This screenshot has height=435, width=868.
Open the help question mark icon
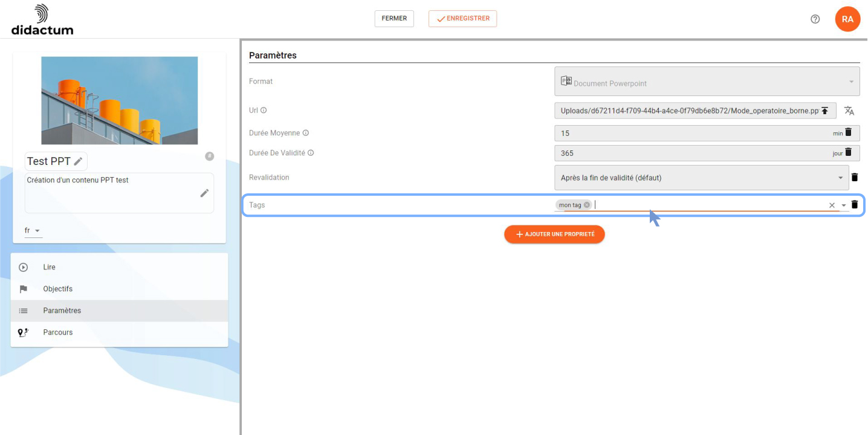tap(815, 19)
